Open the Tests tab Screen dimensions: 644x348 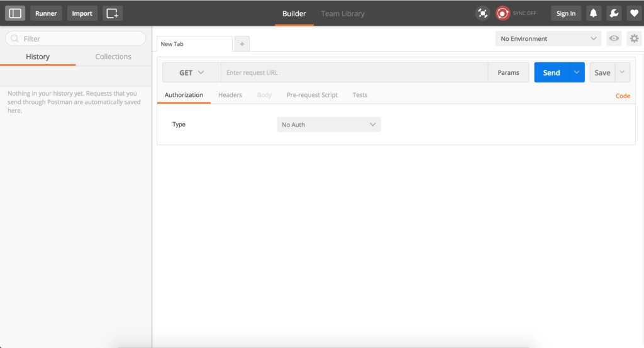coord(360,95)
